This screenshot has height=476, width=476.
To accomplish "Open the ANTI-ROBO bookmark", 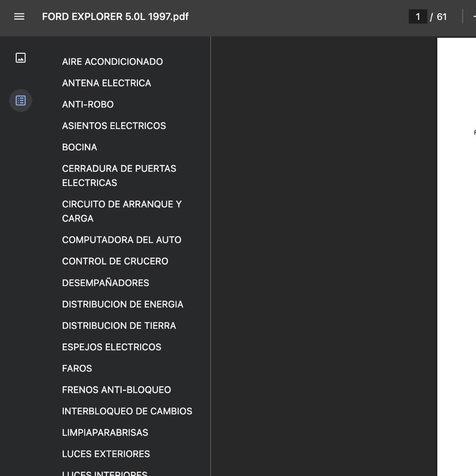I will pos(88,104).
